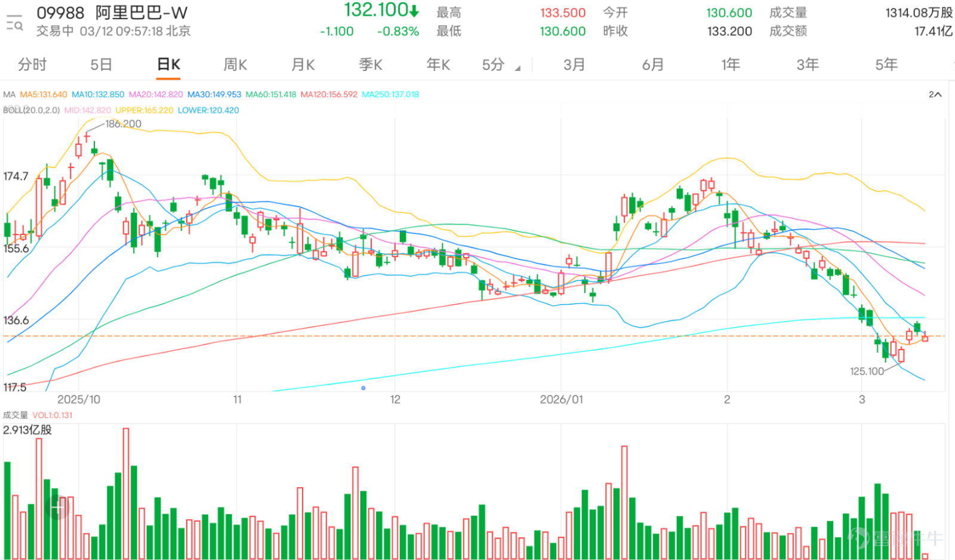The height and width of the screenshot is (560, 955).
Task: Open the 年K yearly chart tab
Action: click(x=438, y=64)
